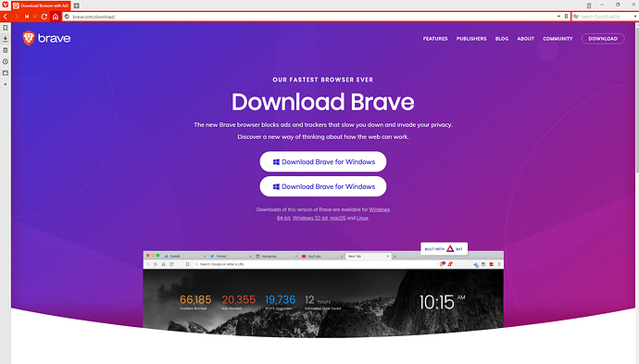Screen dimensions: 639x364
Task: Follow the macOS download link
Action: click(337, 218)
